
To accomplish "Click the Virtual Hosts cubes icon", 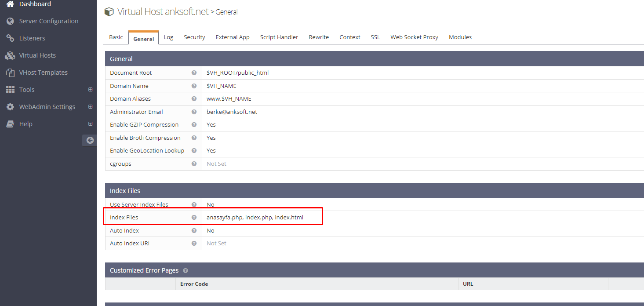I will 10,55.
